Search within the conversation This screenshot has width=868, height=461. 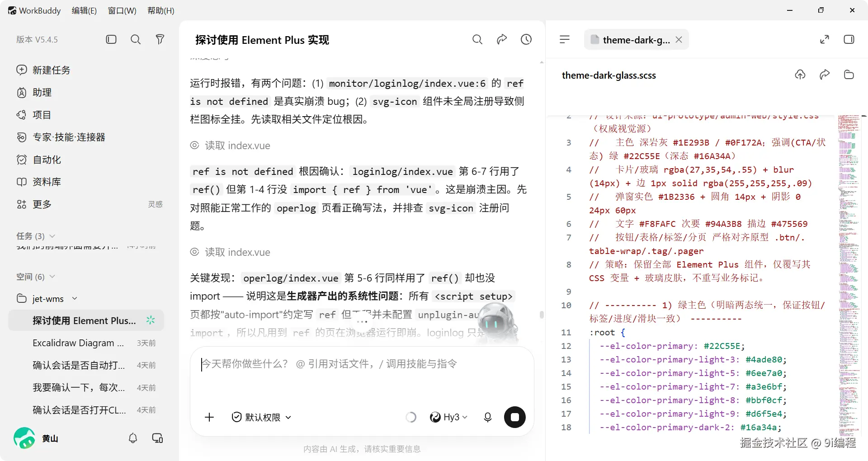(x=477, y=40)
